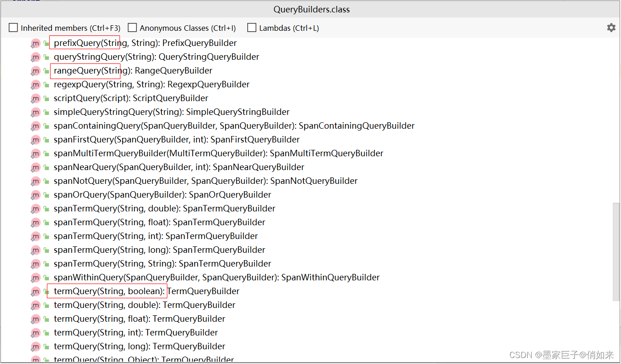Click method icon beside spanTermQuery(String, float)
621x364 pixels.
pyautogui.click(x=36, y=223)
